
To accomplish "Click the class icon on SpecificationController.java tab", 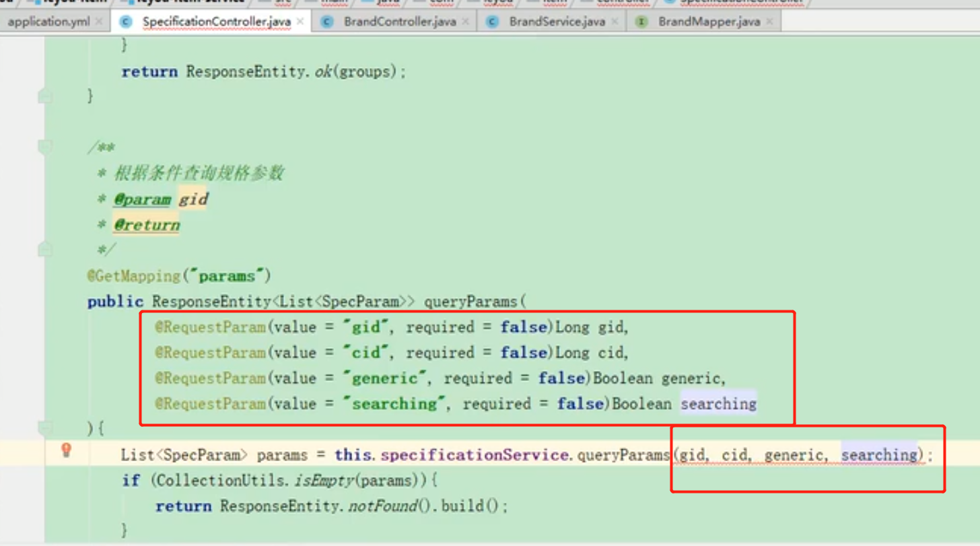I will click(x=125, y=22).
